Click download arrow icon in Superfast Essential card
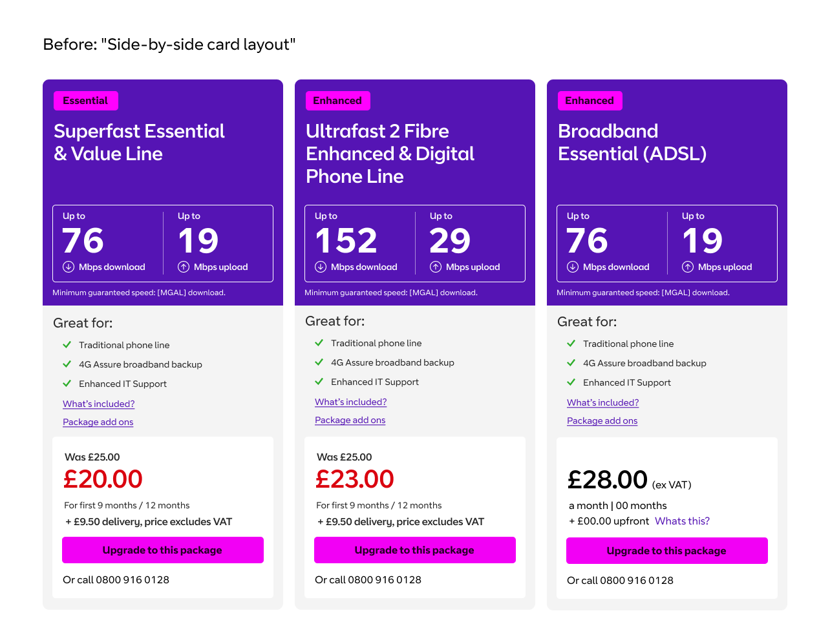 (x=69, y=267)
